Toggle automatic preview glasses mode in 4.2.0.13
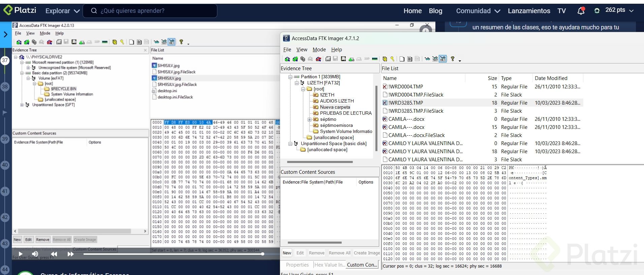This screenshot has width=644, height=275. point(157,42)
